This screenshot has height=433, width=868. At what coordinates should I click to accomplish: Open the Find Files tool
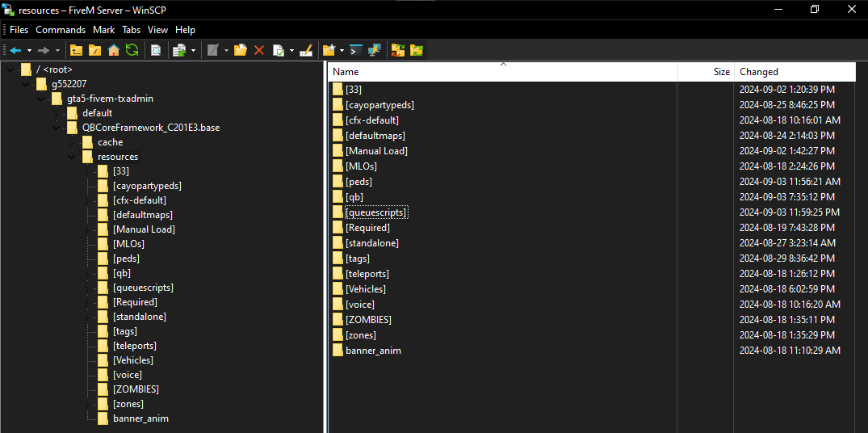tap(156, 50)
